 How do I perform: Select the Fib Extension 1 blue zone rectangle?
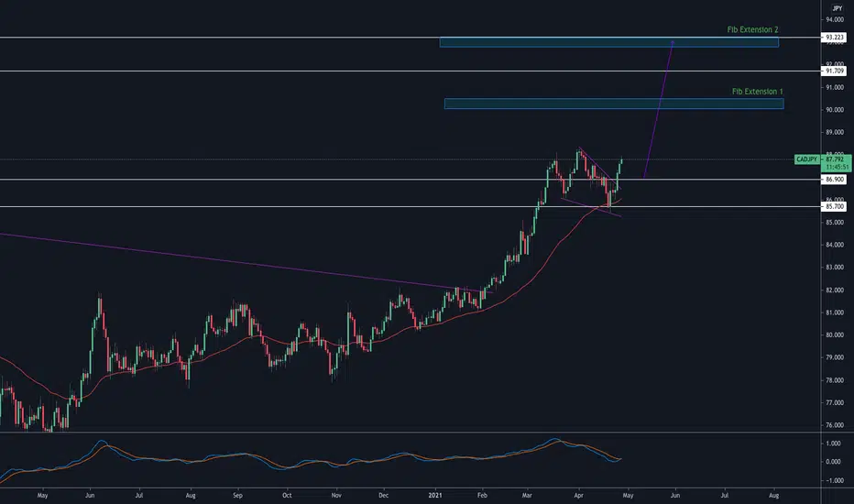click(x=614, y=104)
